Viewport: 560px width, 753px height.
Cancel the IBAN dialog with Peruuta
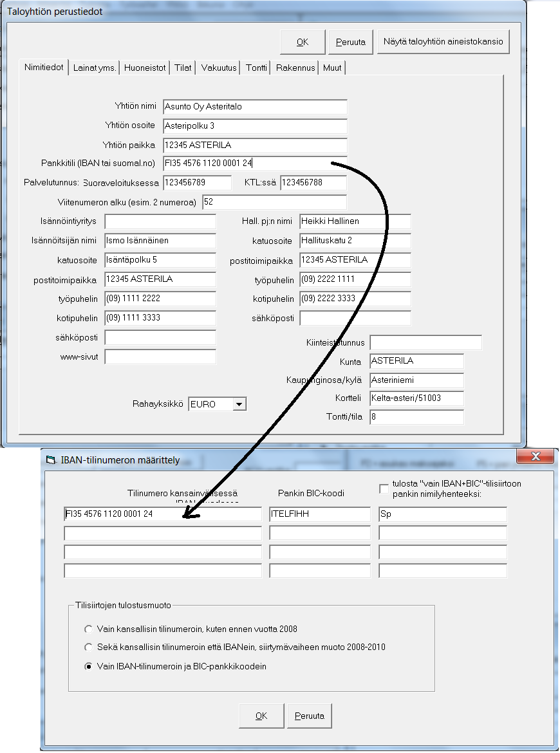pos(310,716)
